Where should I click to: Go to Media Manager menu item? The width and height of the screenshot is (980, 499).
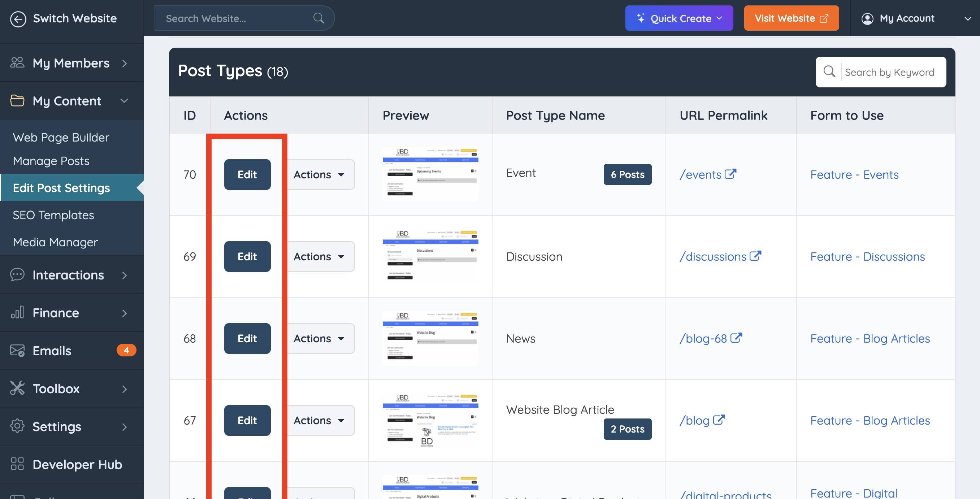click(x=55, y=242)
